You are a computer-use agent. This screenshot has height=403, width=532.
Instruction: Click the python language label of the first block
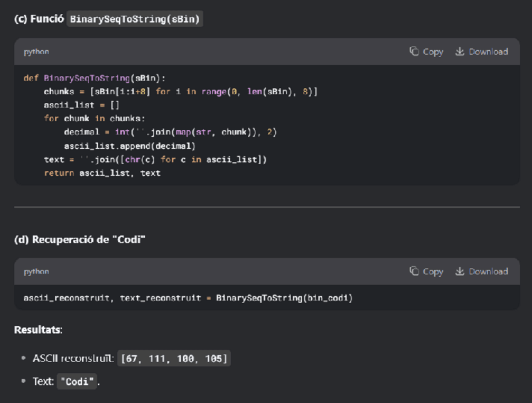(36, 51)
